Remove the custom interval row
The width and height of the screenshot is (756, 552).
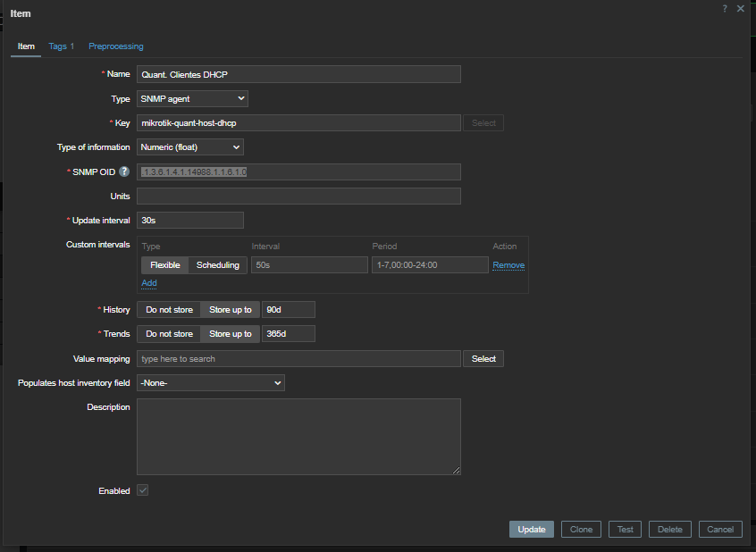point(508,265)
